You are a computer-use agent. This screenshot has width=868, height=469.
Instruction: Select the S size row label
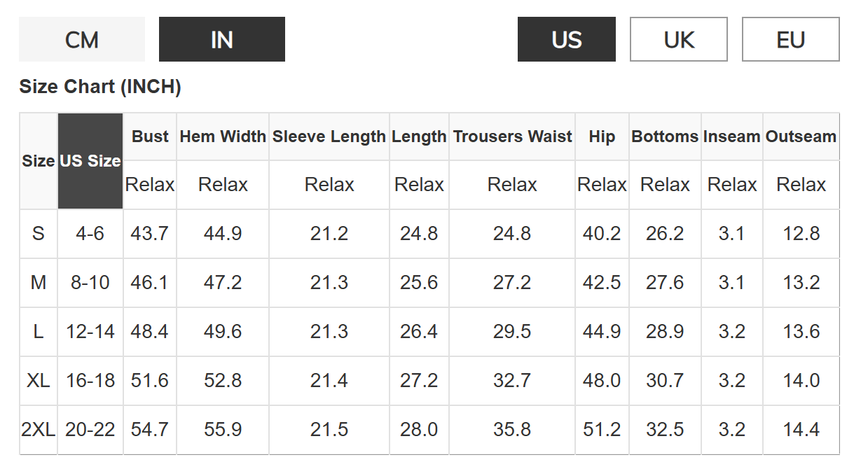point(39,234)
